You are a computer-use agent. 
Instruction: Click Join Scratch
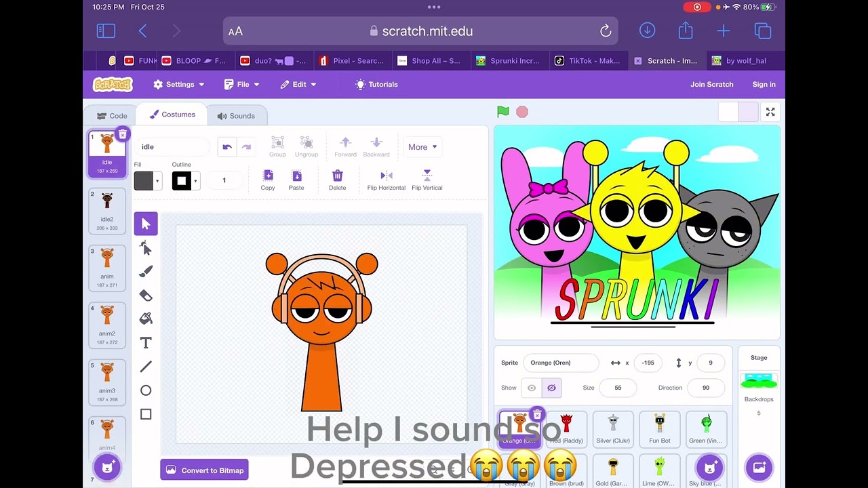[x=712, y=84]
